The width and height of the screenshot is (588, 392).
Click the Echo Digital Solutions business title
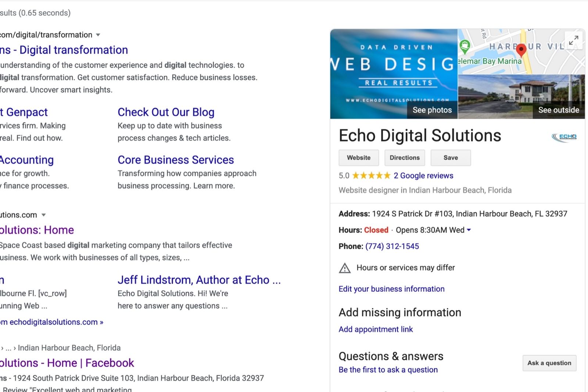[420, 136]
